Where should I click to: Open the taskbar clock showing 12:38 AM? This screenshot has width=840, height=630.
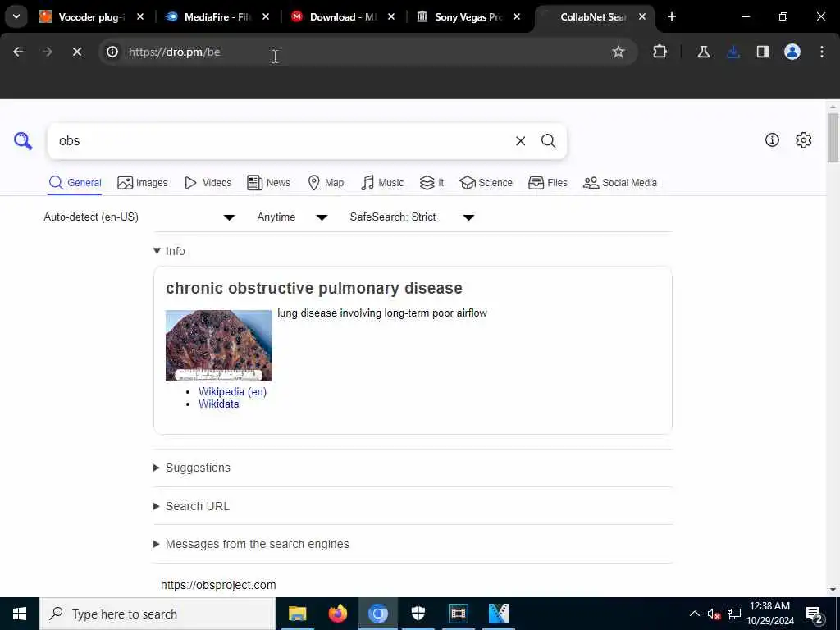tap(769, 614)
